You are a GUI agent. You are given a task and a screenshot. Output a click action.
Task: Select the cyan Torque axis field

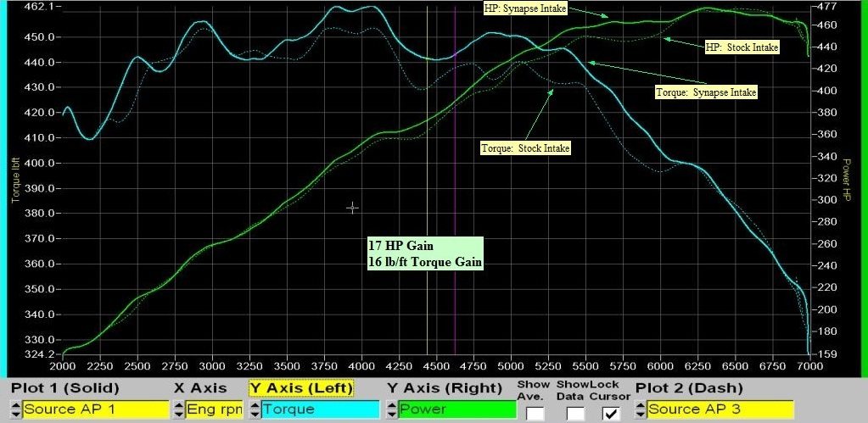tap(320, 409)
